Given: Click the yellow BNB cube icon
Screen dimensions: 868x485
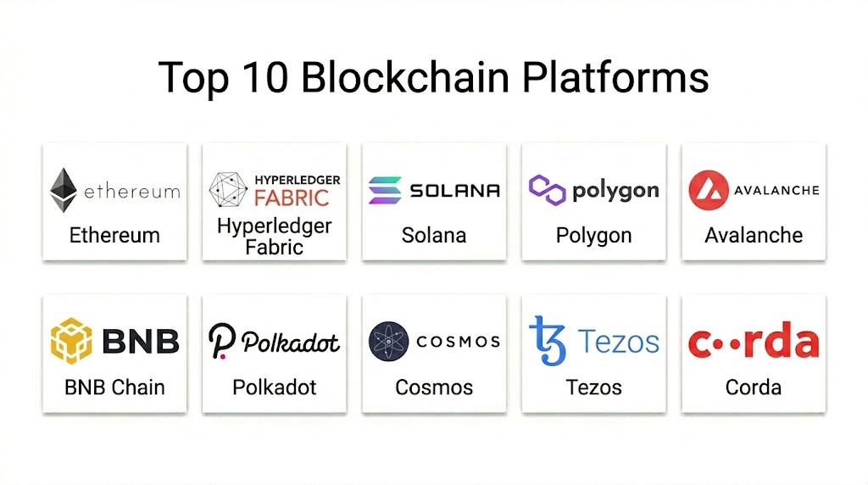Looking at the screenshot, I should point(71,341).
